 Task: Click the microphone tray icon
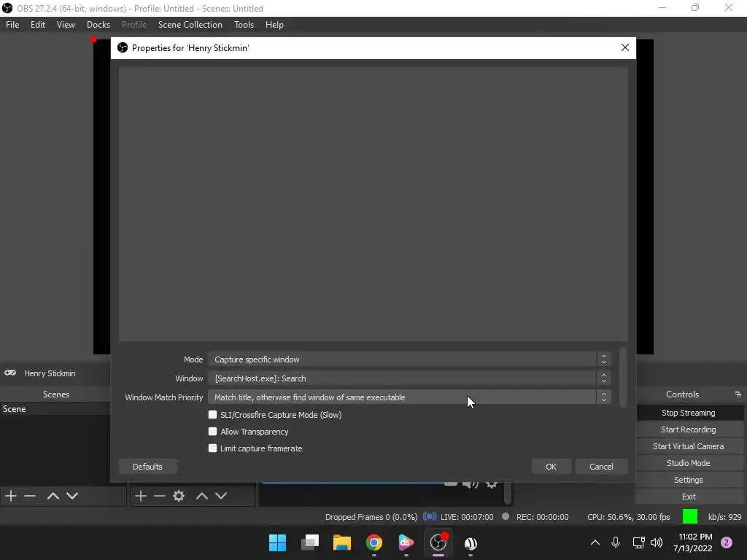click(x=616, y=542)
